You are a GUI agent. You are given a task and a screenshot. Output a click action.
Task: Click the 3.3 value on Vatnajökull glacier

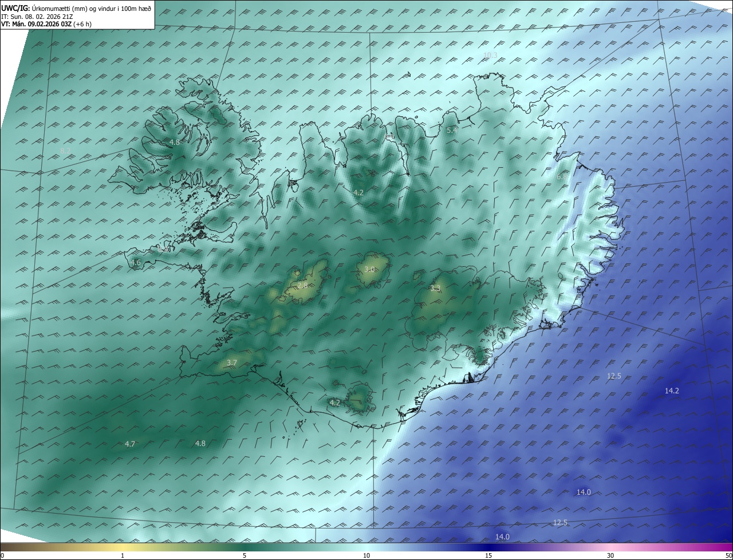(435, 289)
